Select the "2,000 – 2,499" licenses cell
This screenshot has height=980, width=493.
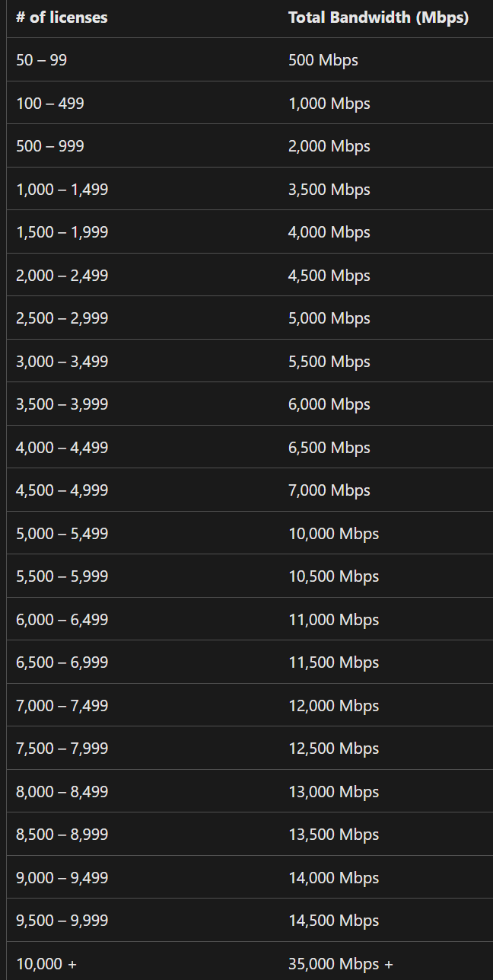coord(62,276)
